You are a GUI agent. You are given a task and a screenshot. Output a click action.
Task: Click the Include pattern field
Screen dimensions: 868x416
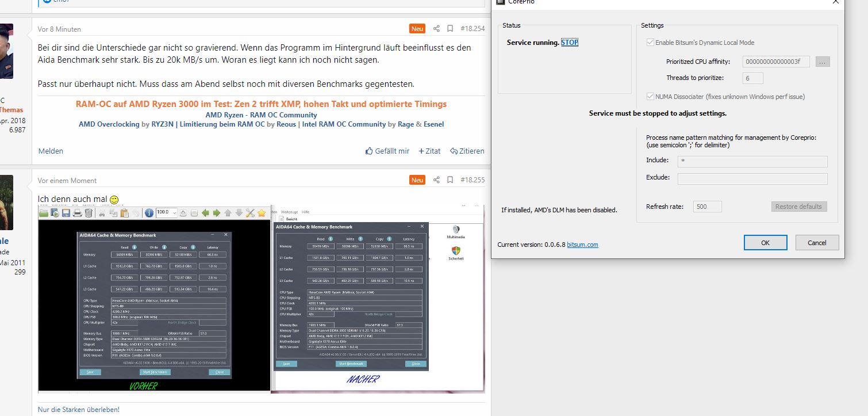point(752,162)
